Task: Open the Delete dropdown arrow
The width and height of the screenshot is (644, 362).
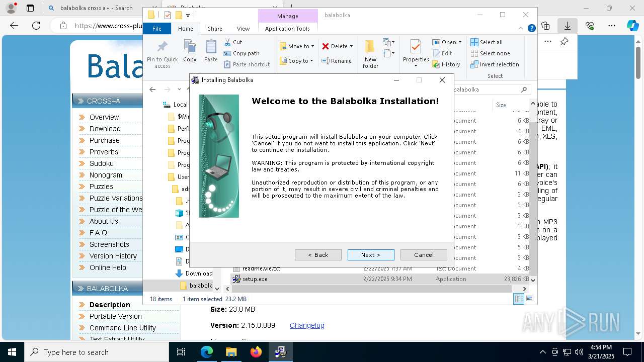Action: tap(351, 46)
